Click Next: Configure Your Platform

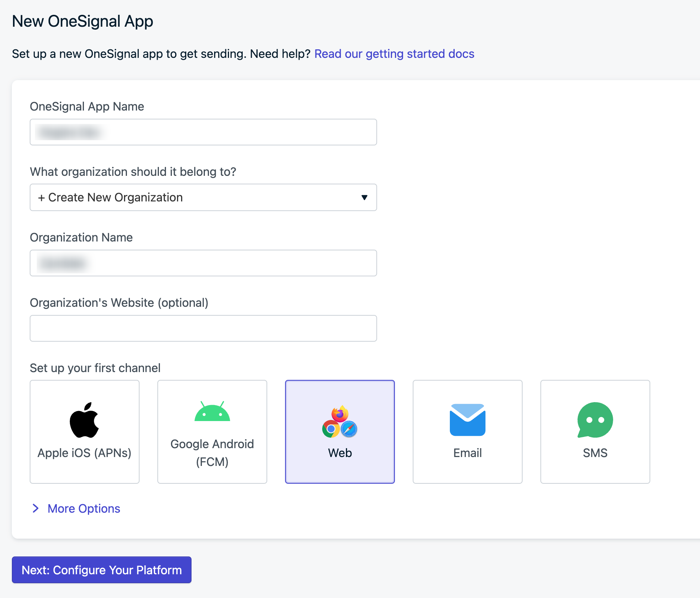click(102, 570)
